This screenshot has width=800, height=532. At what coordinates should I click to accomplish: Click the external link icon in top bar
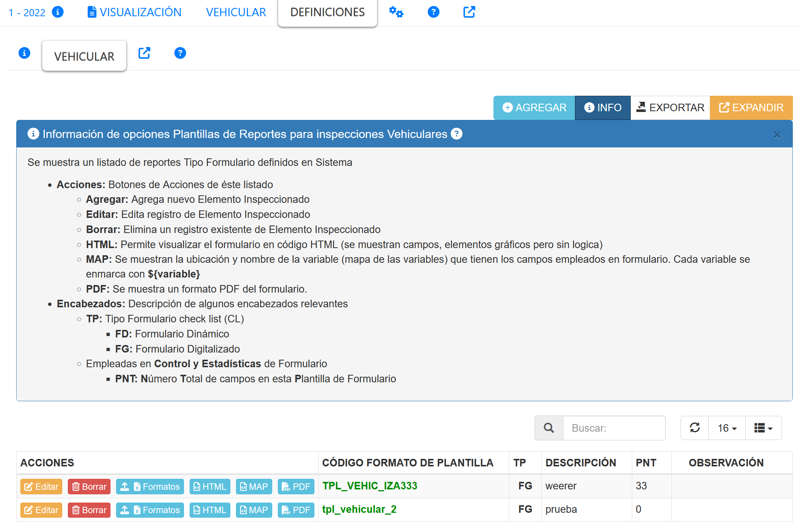tap(469, 12)
